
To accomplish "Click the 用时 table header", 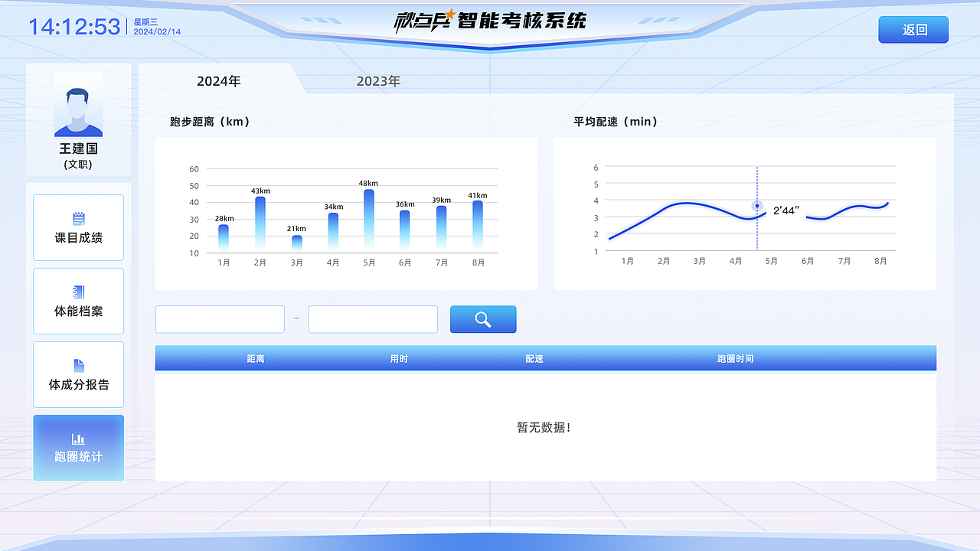I will point(398,357).
